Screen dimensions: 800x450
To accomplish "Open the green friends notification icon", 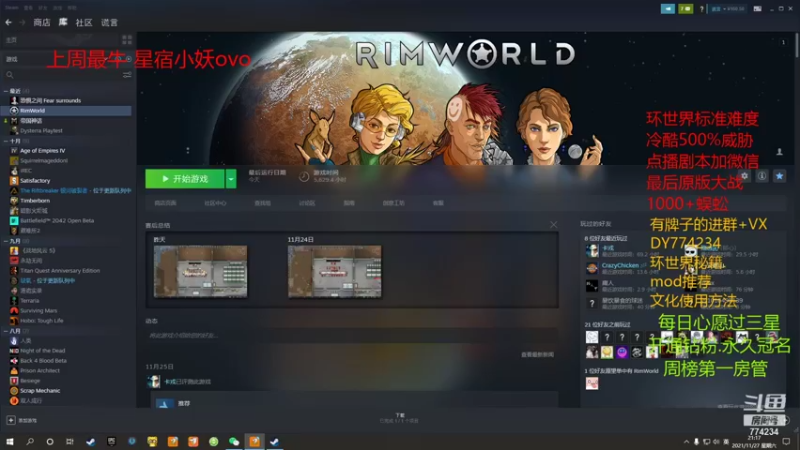I will [685, 9].
